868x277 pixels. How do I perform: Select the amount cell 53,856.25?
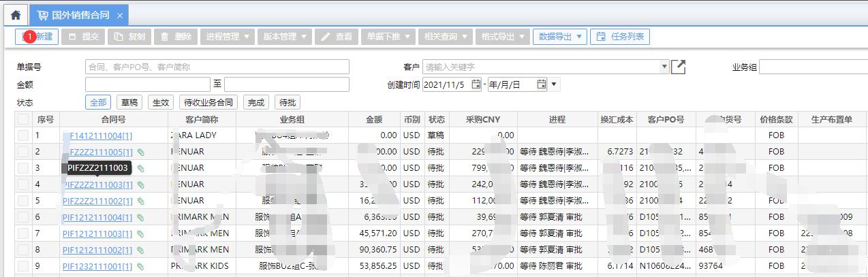click(374, 266)
